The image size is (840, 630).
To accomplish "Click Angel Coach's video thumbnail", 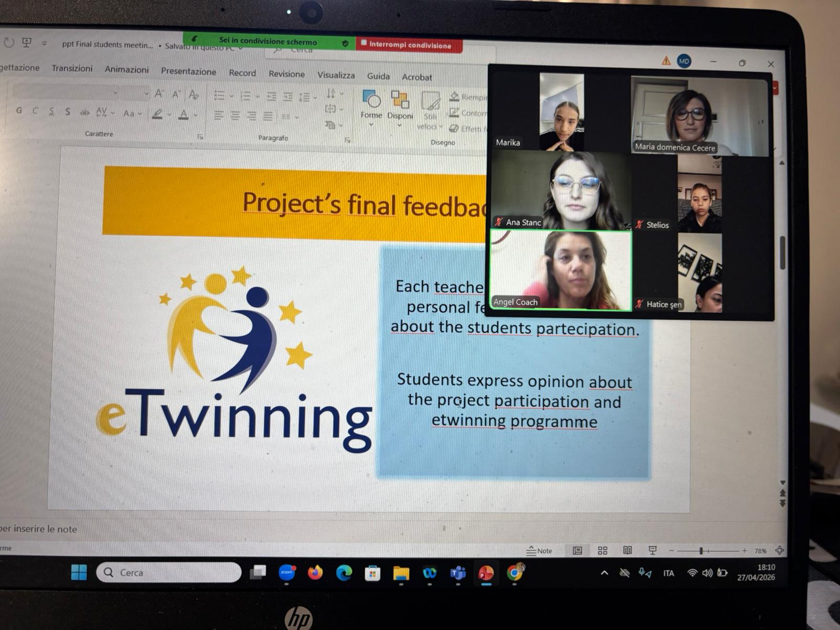I will click(x=561, y=270).
